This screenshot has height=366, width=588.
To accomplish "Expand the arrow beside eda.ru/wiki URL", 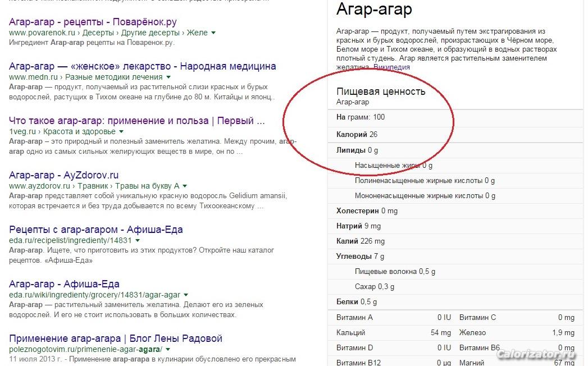I will pyautogui.click(x=185, y=295).
